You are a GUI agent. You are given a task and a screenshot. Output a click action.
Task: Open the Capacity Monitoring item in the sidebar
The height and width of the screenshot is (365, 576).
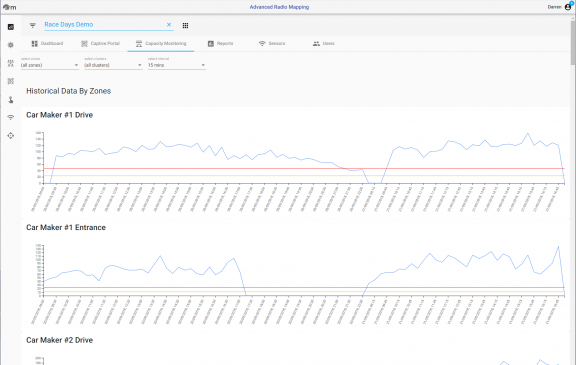11,63
